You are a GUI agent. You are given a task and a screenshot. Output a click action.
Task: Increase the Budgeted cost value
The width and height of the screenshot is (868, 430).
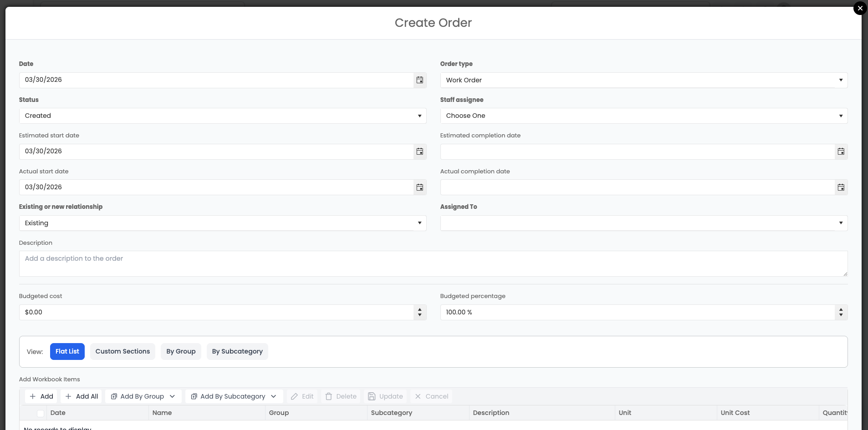coord(419,309)
